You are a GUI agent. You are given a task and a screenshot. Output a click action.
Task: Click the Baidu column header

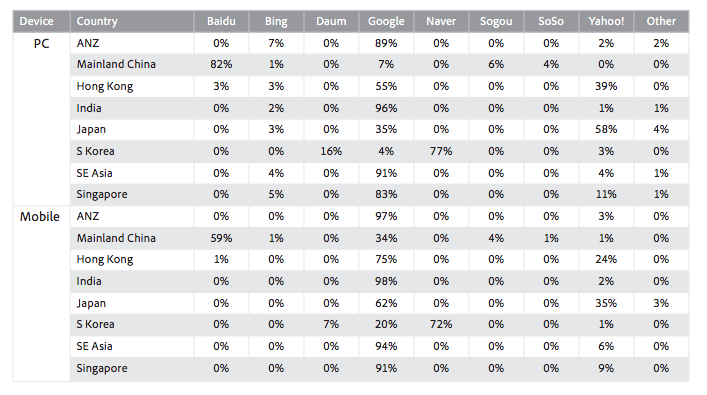(x=221, y=21)
